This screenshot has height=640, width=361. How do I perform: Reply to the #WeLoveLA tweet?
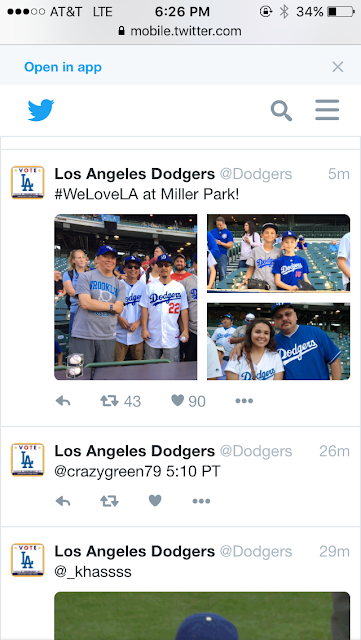click(x=63, y=401)
